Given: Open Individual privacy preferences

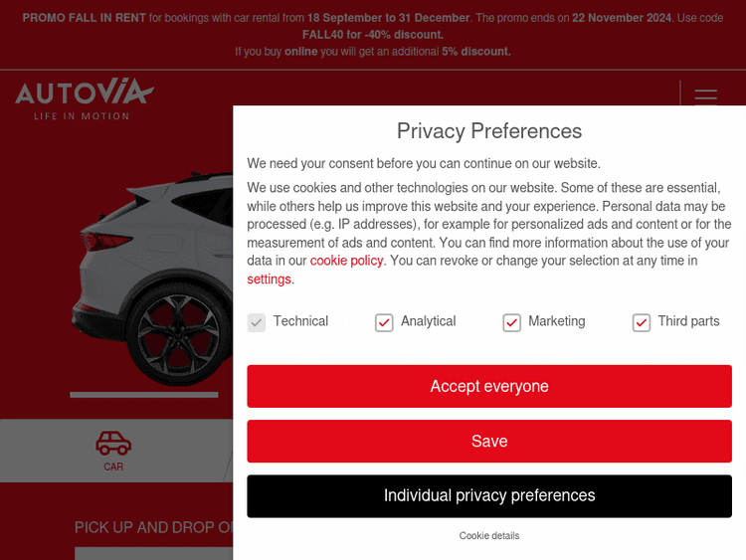Looking at the screenshot, I should pos(489,495).
